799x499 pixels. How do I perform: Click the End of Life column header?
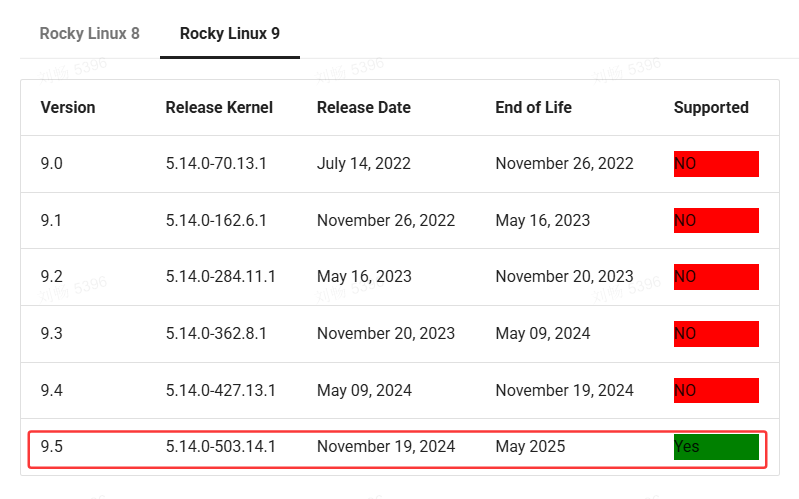point(533,108)
